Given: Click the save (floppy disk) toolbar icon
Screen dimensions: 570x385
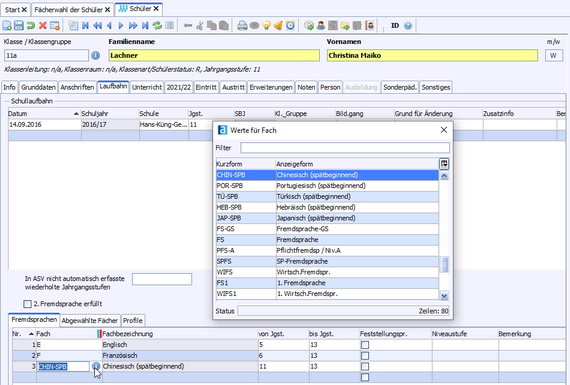Looking at the screenshot, I should click(19, 25).
